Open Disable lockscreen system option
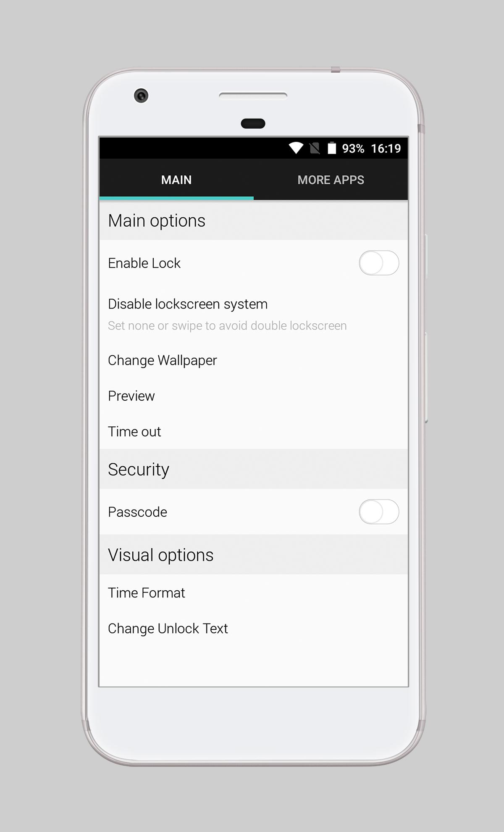Image resolution: width=504 pixels, height=832 pixels. [254, 314]
